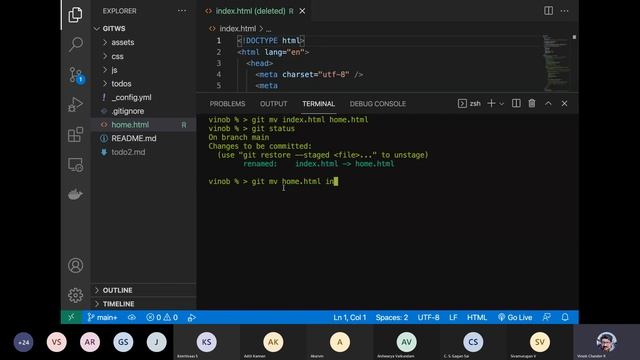The width and height of the screenshot is (640, 360).
Task: Kill terminal with trash icon
Action: 532,104
